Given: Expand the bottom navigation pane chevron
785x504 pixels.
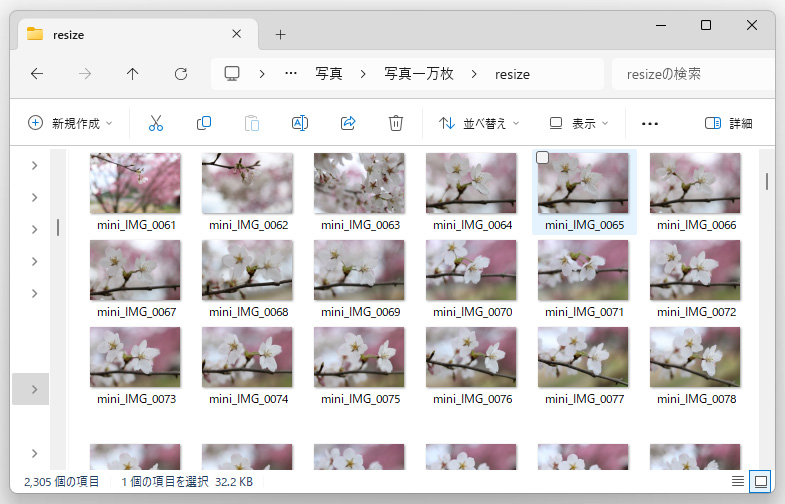Looking at the screenshot, I should (x=34, y=453).
